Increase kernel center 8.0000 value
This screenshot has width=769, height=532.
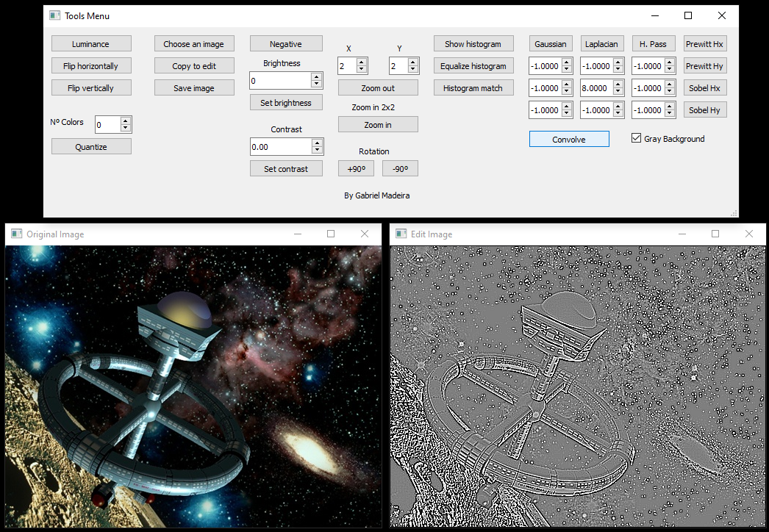[x=618, y=84]
